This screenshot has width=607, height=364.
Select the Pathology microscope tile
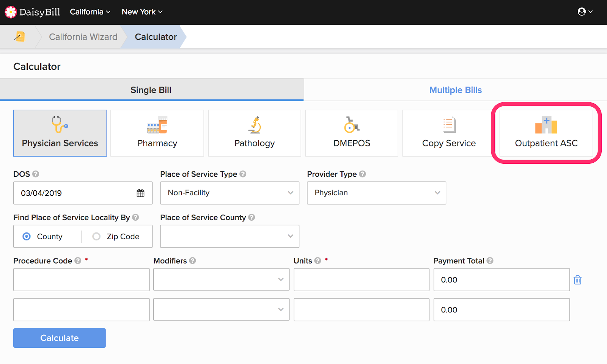click(x=255, y=133)
